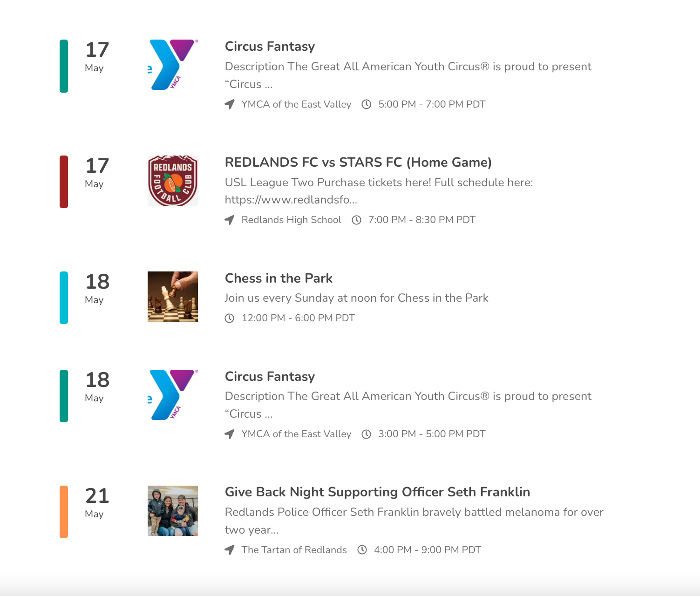Click clock icon beside 5:00 PM - 7:00 PM PDT

(367, 104)
